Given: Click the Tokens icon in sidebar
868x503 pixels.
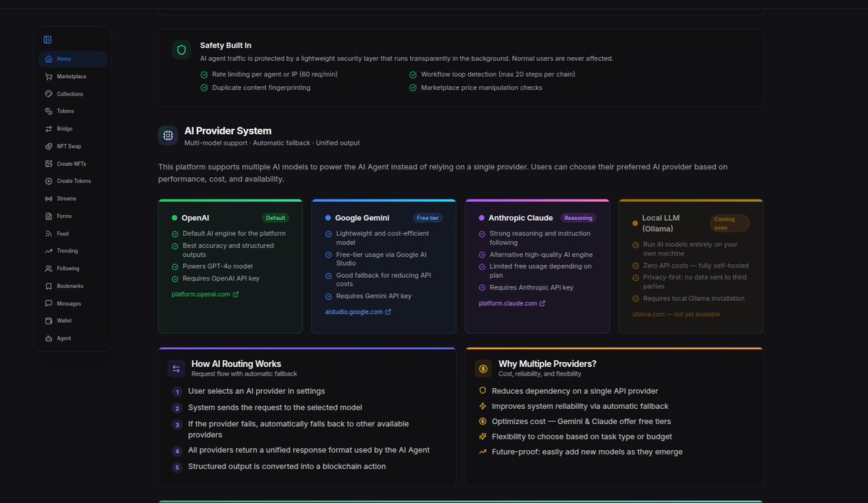Looking at the screenshot, I should (x=48, y=111).
